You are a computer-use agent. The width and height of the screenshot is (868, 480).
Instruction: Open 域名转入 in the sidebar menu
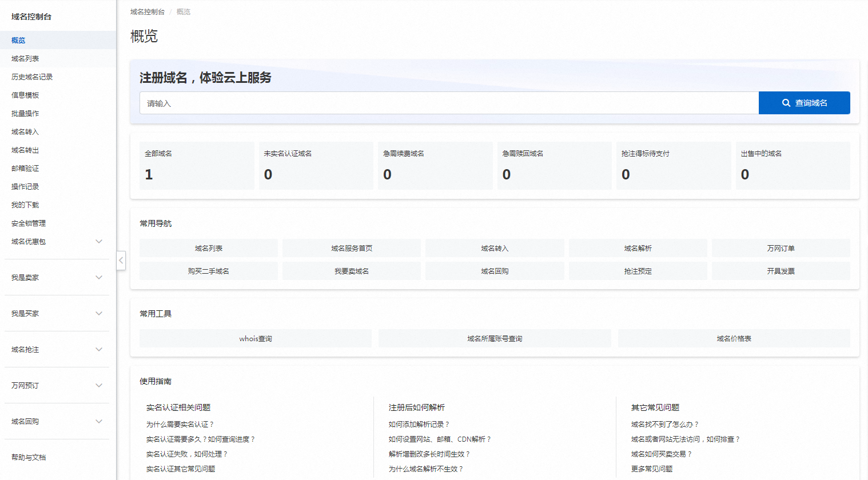click(58, 131)
